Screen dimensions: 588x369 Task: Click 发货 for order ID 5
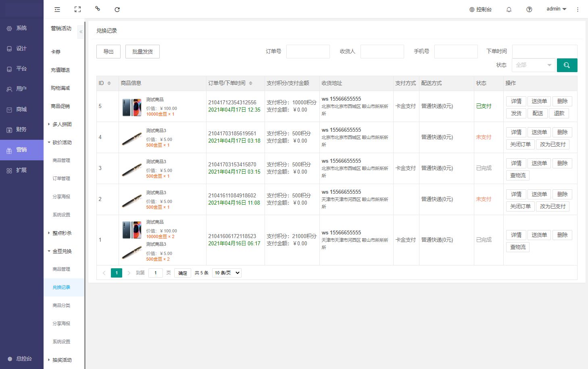tap(516, 113)
